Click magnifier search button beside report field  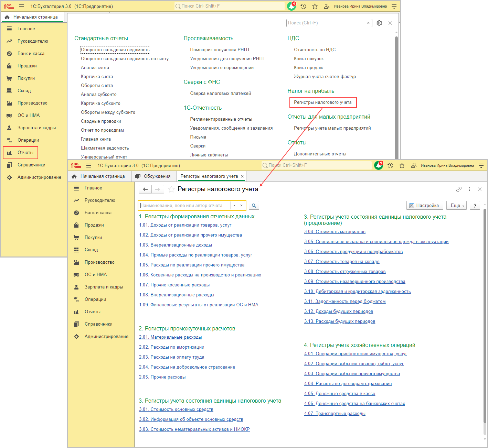[254, 205]
